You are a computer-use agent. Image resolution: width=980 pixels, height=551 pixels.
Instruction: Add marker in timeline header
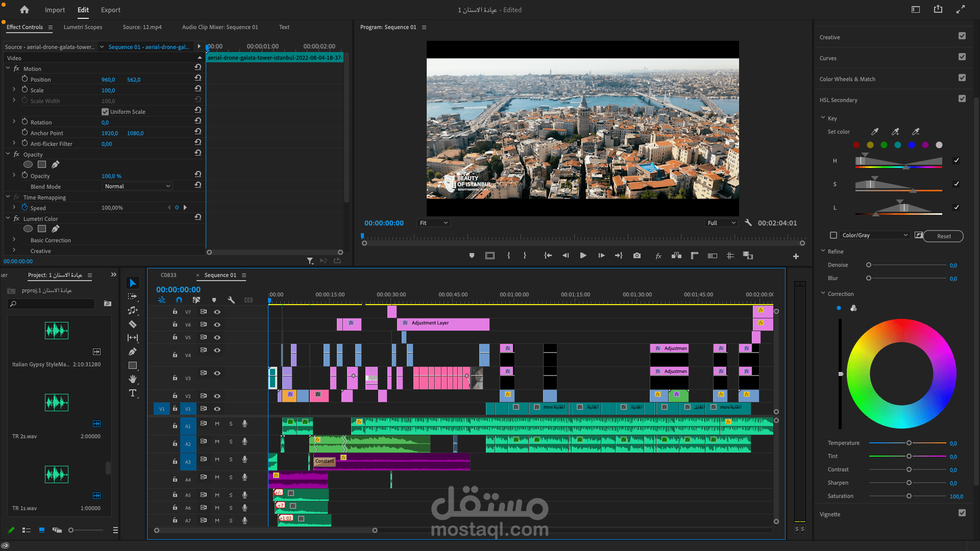214,300
